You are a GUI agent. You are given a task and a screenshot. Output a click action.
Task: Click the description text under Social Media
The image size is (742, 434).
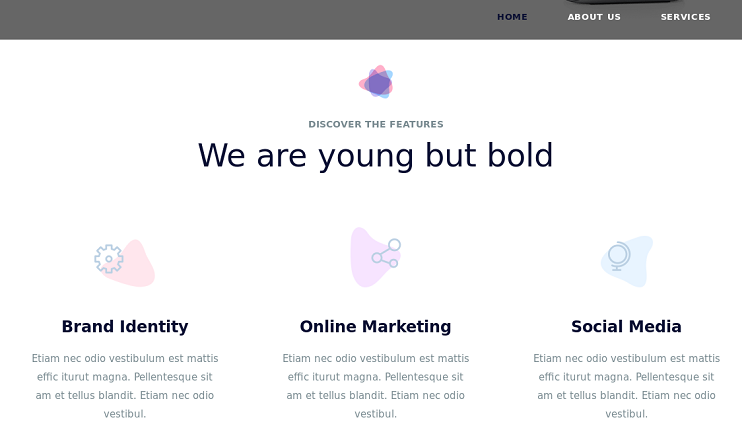pos(626,386)
